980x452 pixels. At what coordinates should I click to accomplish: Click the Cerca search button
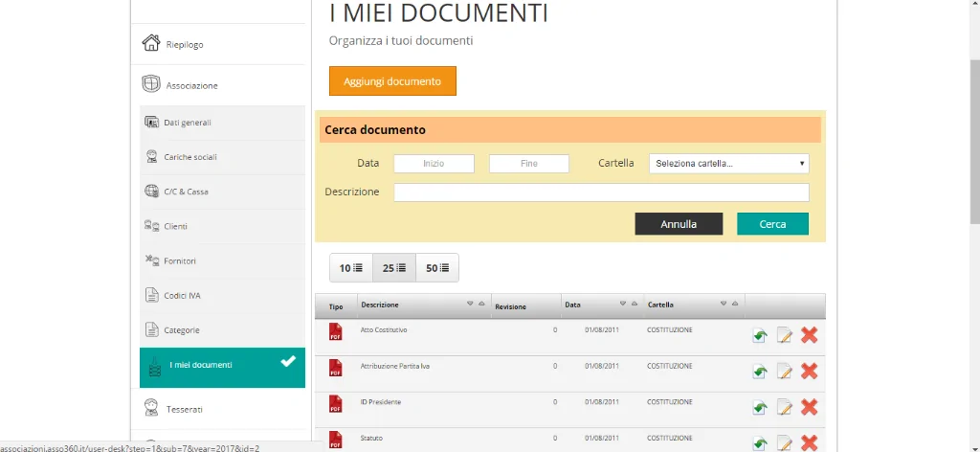[772, 224]
